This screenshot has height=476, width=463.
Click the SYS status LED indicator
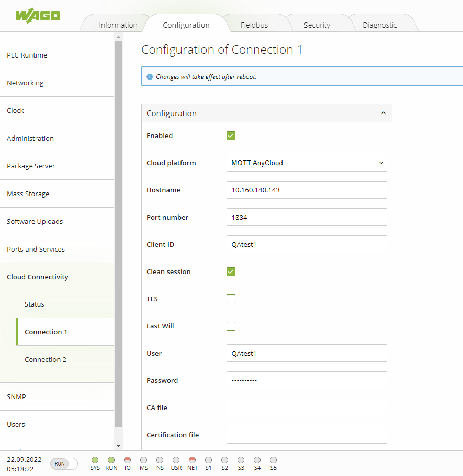95,460
